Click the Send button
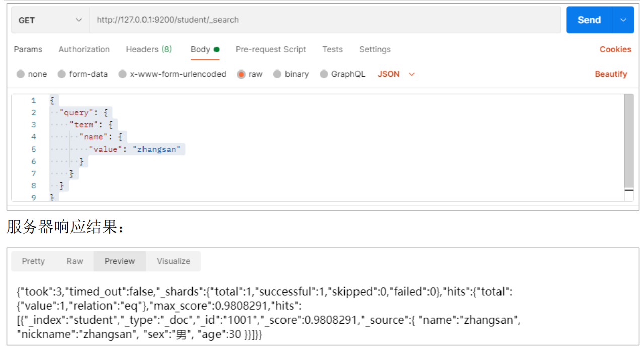Viewport: 644px width, 349px height. [x=589, y=20]
